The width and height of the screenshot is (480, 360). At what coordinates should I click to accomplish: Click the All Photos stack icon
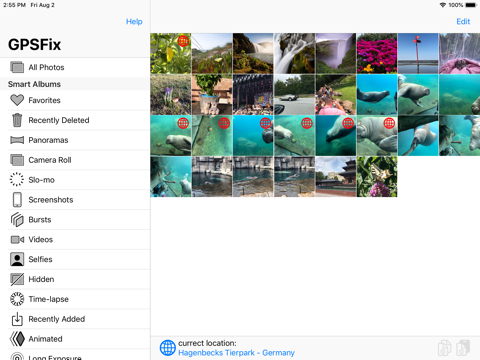coord(17,67)
